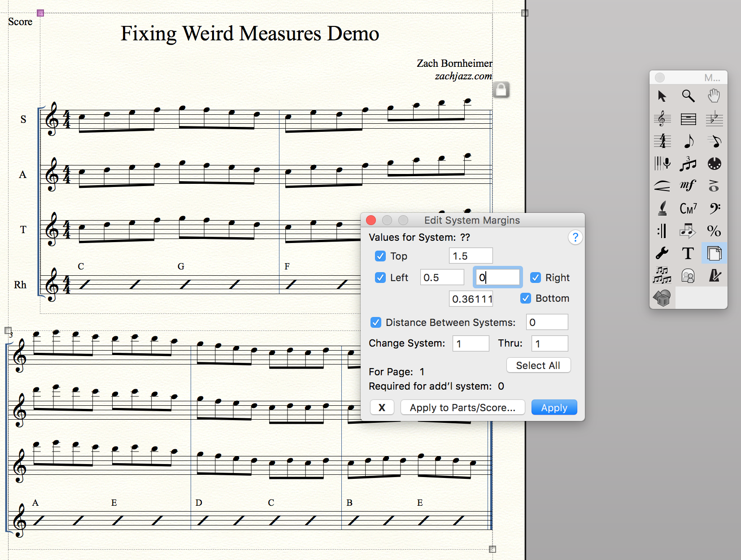Select the Chord tool (CM7)
The height and width of the screenshot is (560, 741).
tap(688, 208)
